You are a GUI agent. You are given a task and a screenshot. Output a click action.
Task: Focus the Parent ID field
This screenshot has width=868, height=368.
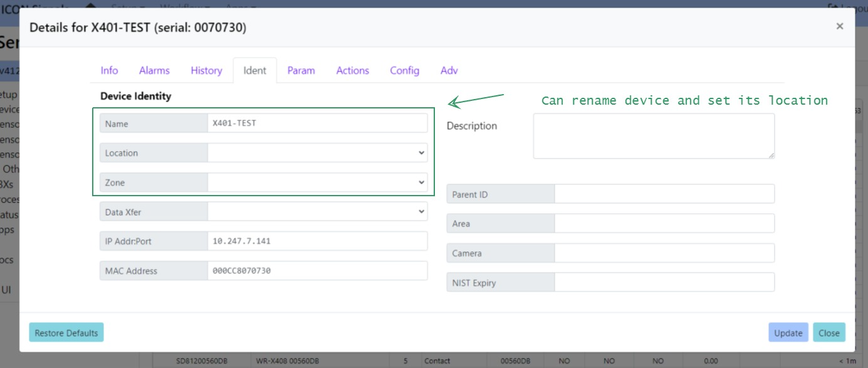pyautogui.click(x=664, y=194)
